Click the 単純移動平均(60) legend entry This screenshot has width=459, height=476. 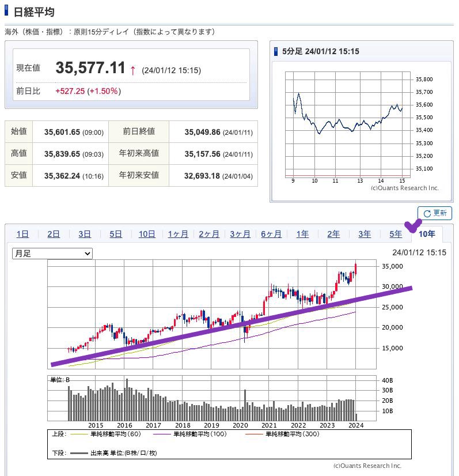point(105,434)
